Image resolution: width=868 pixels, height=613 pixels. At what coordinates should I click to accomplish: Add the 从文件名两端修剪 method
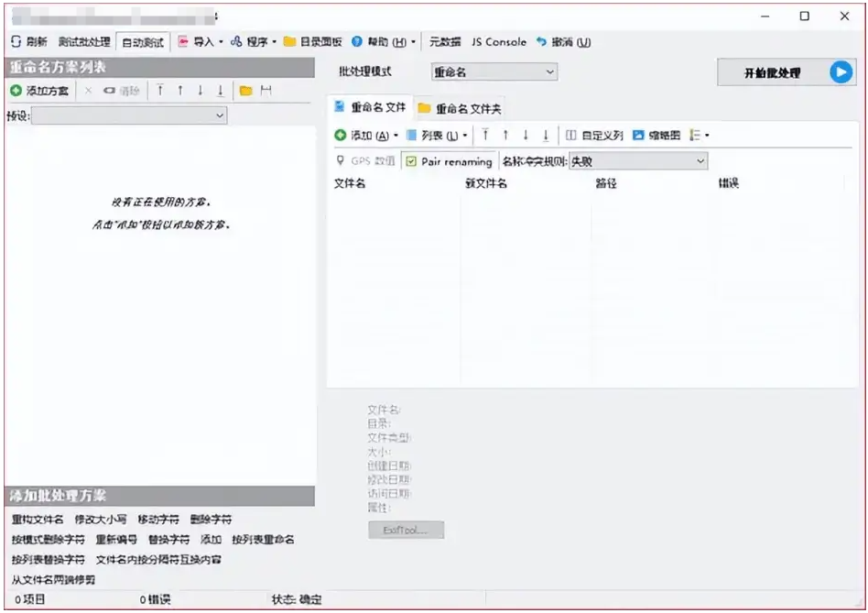click(53, 579)
